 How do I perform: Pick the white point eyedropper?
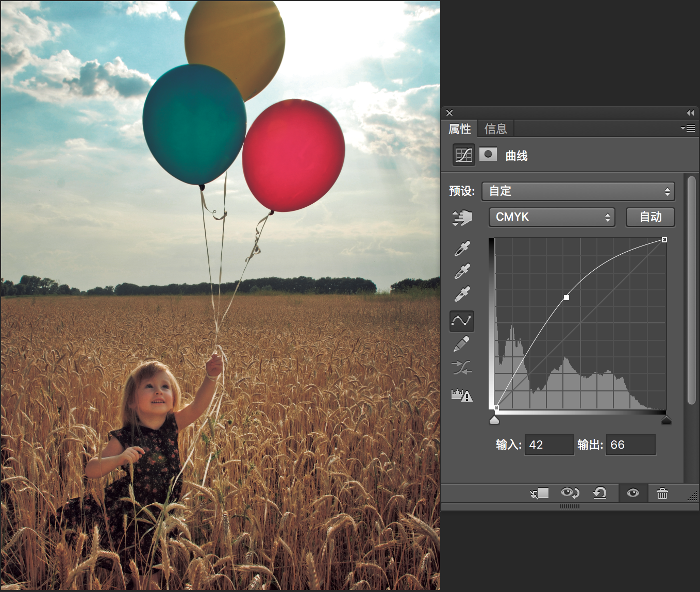462,293
